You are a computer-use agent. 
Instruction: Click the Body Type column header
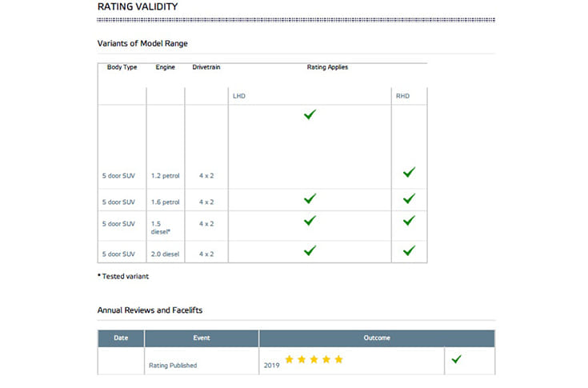(122, 67)
